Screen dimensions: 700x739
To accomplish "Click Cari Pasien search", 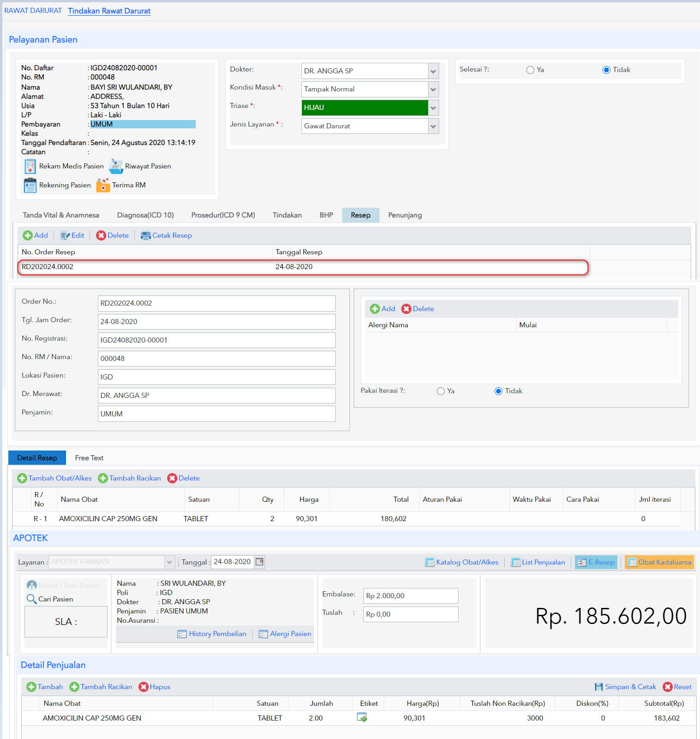I will point(50,599).
